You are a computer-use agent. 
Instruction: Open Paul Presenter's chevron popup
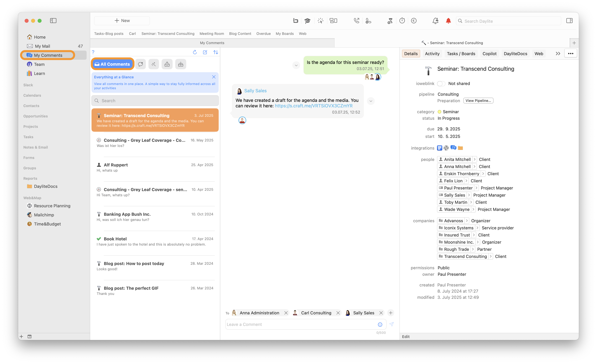point(476,188)
